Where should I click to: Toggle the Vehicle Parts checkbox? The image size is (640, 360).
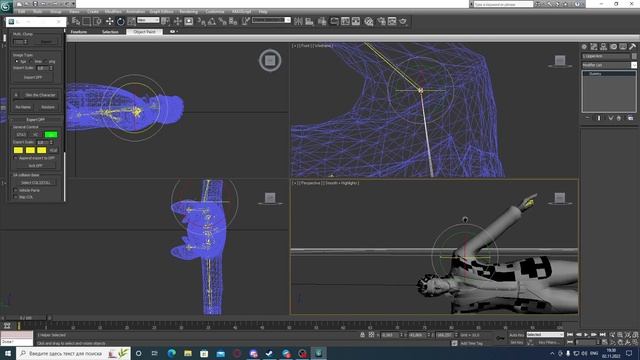pyautogui.click(x=16, y=190)
